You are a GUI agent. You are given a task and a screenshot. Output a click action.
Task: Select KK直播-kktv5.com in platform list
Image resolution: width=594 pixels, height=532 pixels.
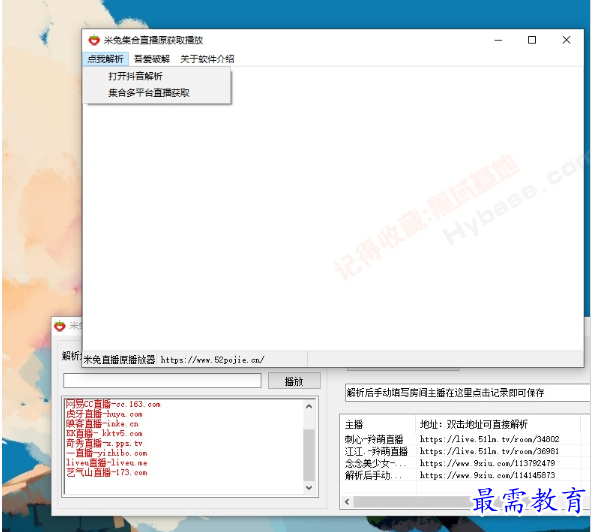(x=104, y=433)
